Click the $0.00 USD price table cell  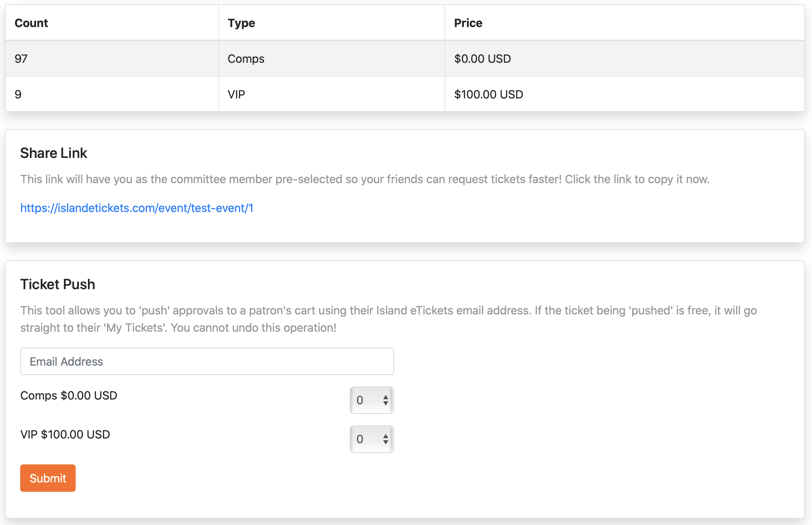[x=482, y=58]
